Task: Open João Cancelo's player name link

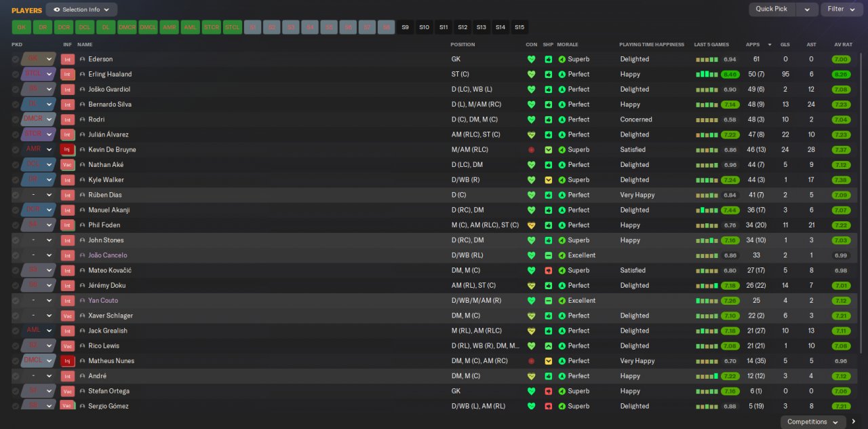Action: (x=108, y=255)
